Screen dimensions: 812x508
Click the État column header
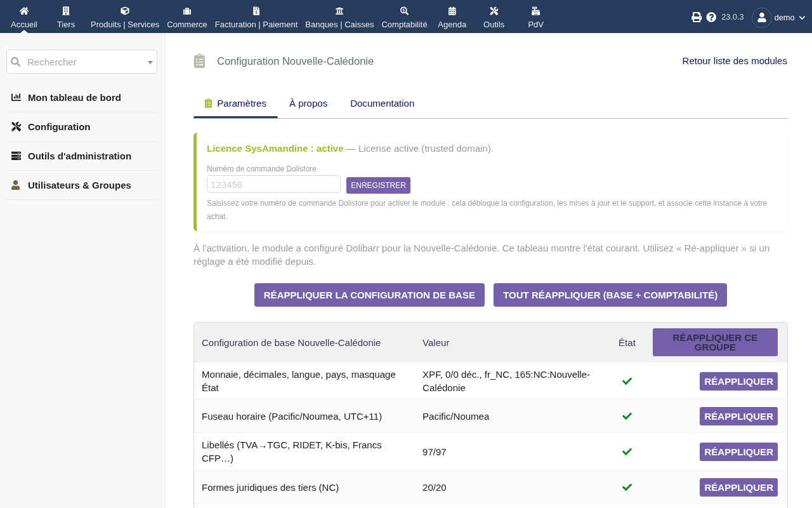[x=627, y=342]
